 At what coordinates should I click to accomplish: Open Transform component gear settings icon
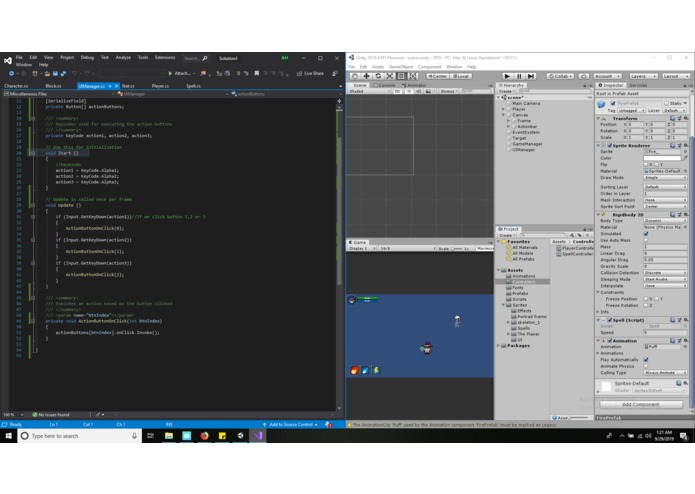point(686,118)
